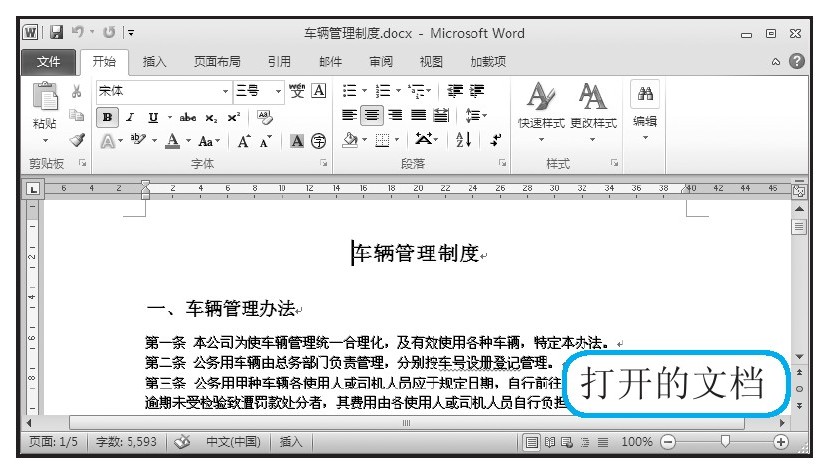Switch to Draft view icon
The image size is (828, 469).
[x=603, y=442]
